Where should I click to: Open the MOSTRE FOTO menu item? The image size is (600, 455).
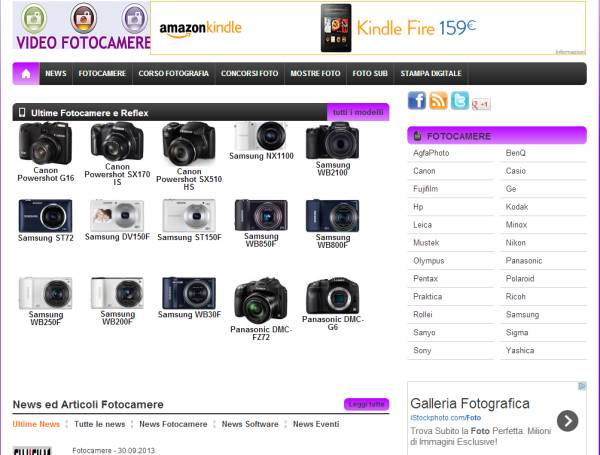pyautogui.click(x=315, y=73)
